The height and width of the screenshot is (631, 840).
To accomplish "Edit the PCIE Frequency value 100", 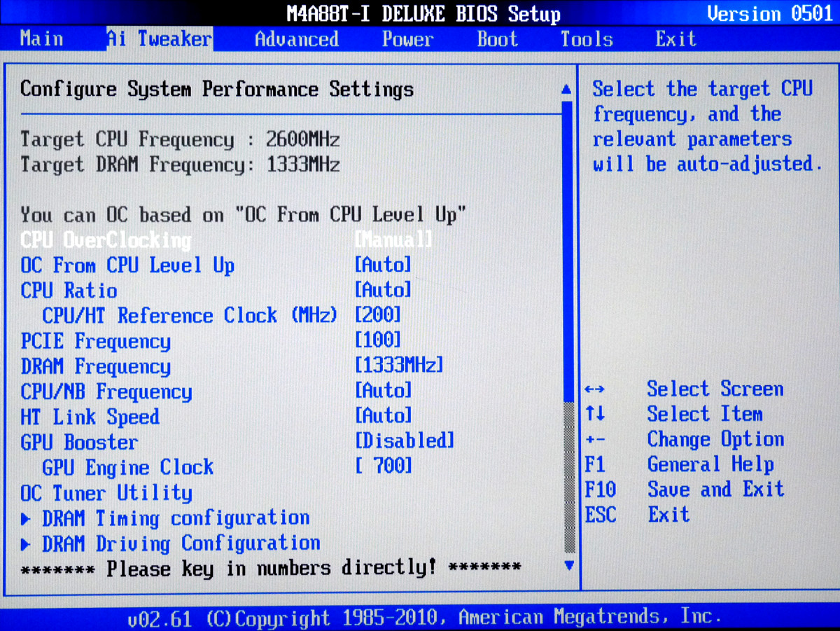I will click(x=378, y=341).
